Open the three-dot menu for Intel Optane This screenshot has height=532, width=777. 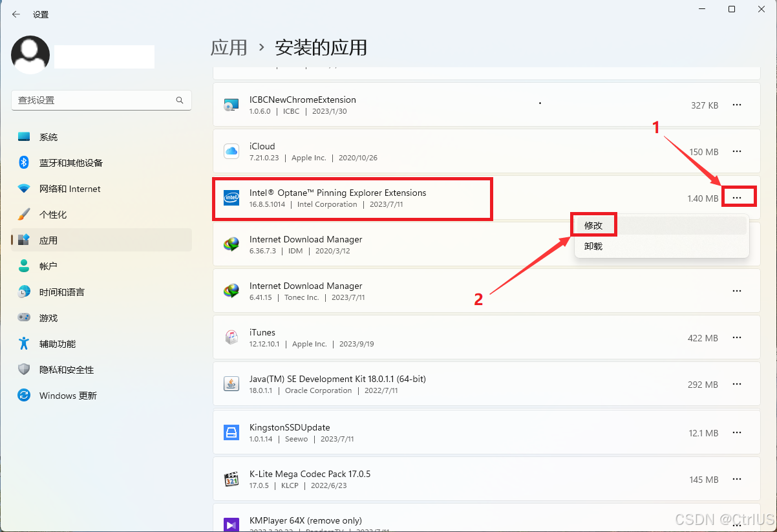click(x=737, y=198)
